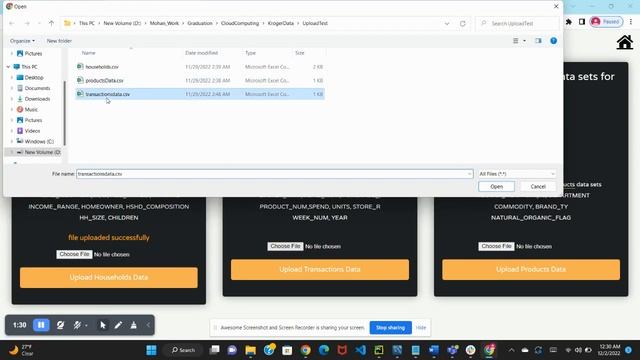Select the recorder highlighter tool

[133, 325]
